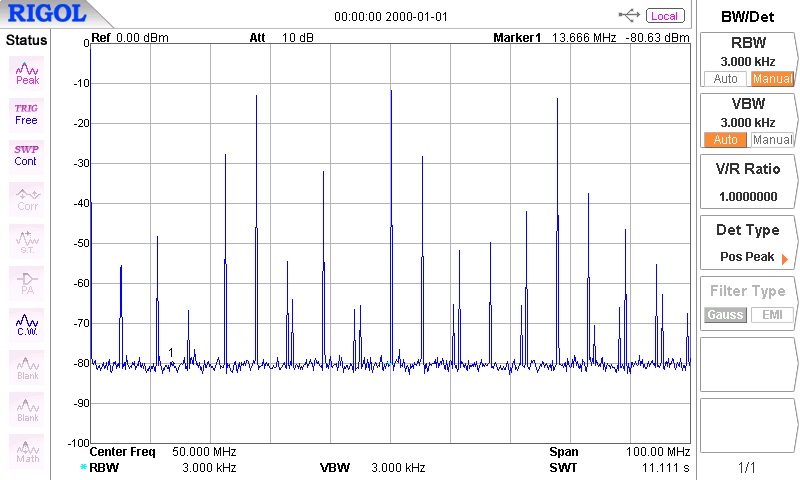The width and height of the screenshot is (800, 480).
Task: Select the TRIG Free trigger icon
Action: click(x=26, y=113)
